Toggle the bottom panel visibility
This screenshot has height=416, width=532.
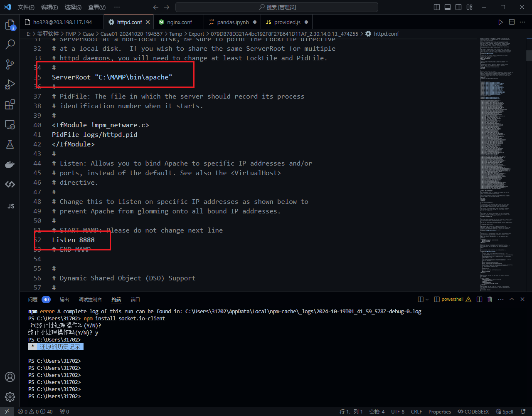448,7
